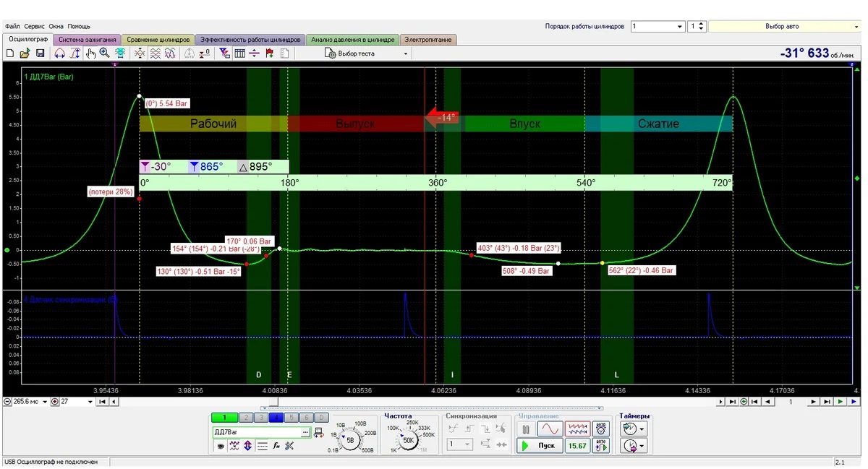Open the Сервис menu
The height and width of the screenshot is (469, 868).
34,26
